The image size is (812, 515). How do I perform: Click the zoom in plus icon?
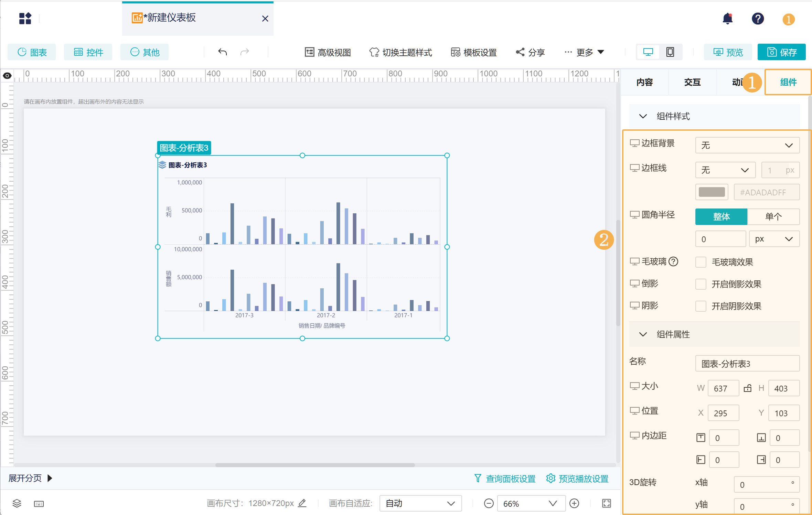[574, 503]
